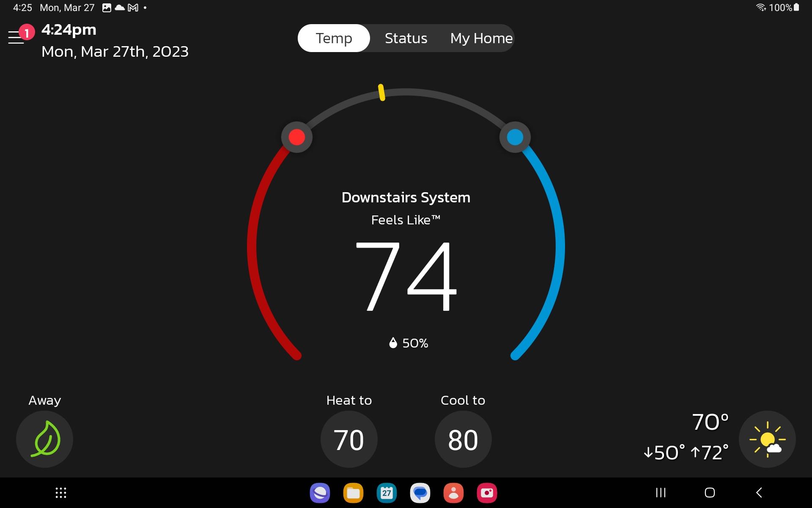Tap the low 50° high 72° forecast

click(x=686, y=453)
